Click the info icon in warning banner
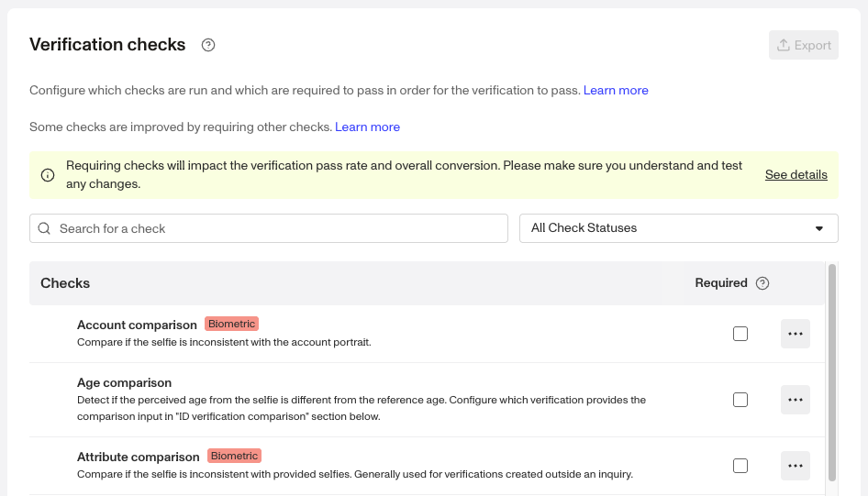This screenshot has width=868, height=496. pyautogui.click(x=48, y=176)
